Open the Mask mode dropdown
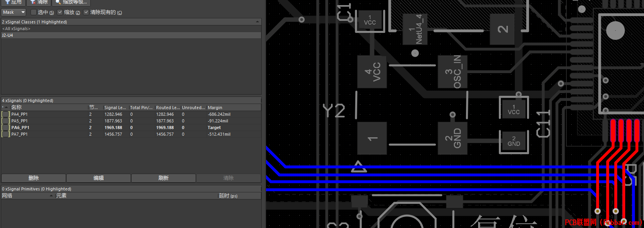 click(14, 13)
